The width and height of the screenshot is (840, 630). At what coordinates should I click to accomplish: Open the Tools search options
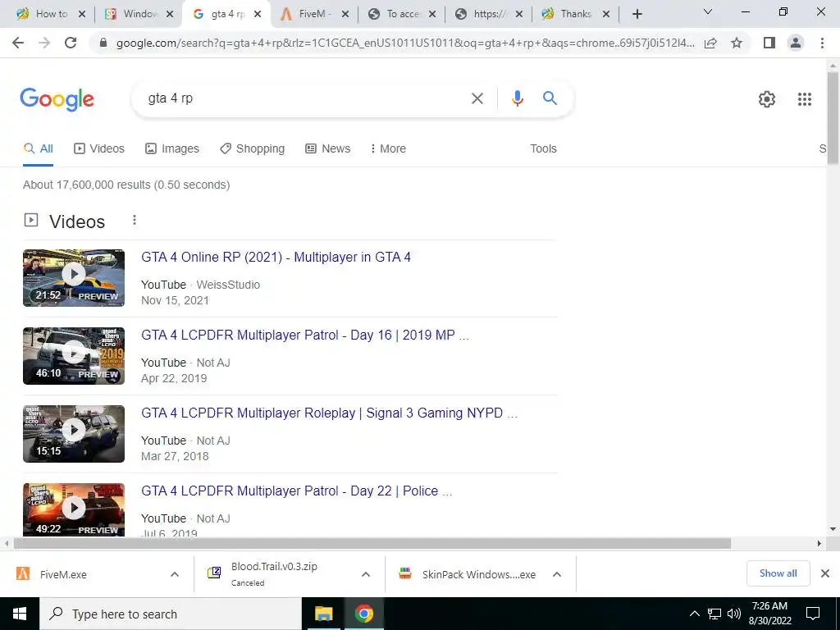[x=543, y=149]
